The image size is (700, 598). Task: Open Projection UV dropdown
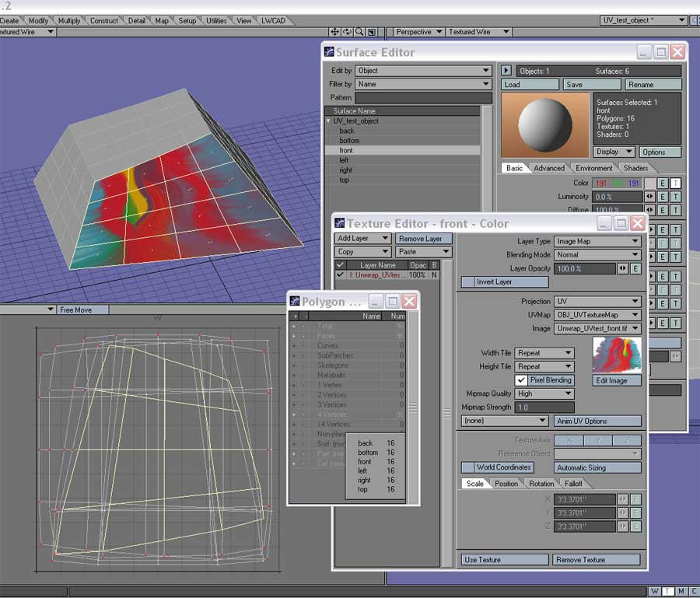tap(597, 301)
